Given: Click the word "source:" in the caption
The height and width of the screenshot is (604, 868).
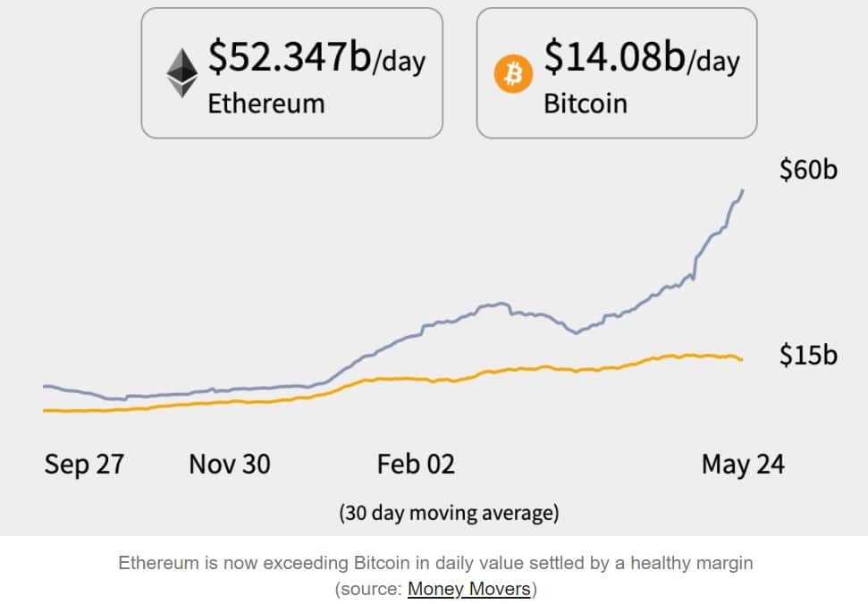Looking at the screenshot, I should pos(370,590).
